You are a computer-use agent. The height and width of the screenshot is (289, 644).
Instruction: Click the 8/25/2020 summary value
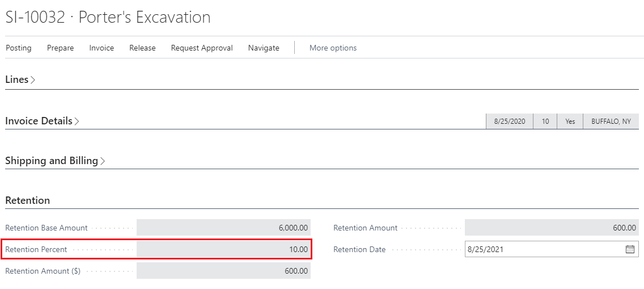510,122
